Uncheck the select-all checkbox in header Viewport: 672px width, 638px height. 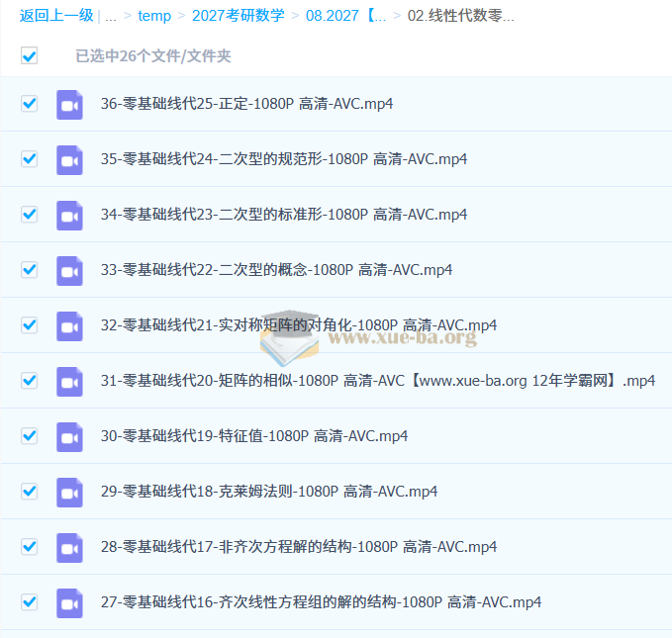point(30,56)
